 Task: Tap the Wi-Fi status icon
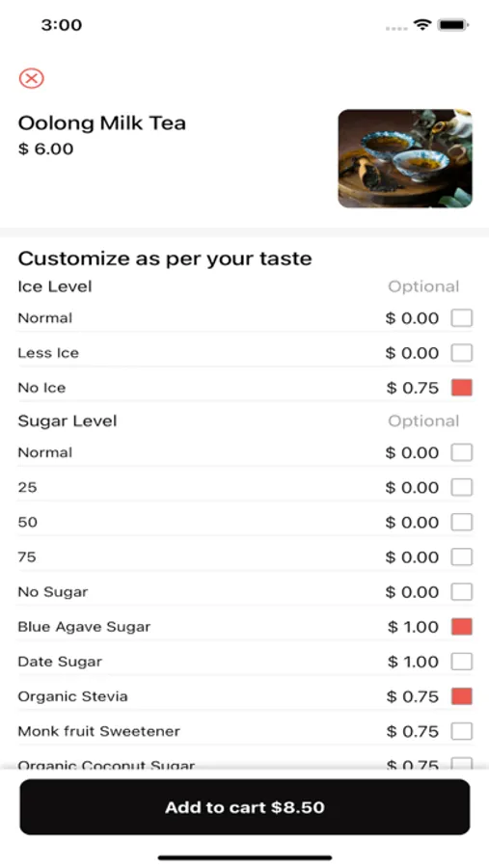click(422, 25)
